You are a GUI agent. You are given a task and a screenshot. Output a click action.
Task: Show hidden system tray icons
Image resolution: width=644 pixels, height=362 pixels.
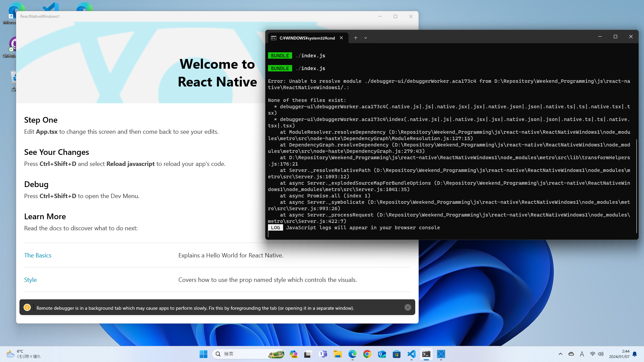[x=560, y=354]
